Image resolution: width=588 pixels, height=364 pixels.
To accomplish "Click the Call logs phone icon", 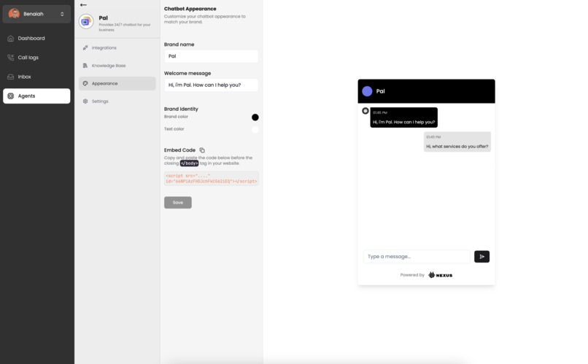I will 10,58.
